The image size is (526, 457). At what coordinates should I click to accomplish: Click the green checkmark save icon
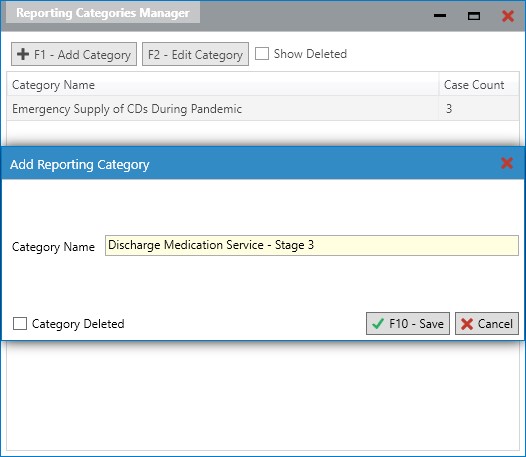(x=378, y=324)
